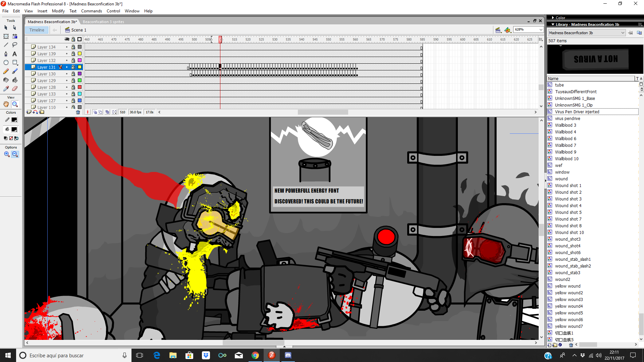Toggle show all layers as outlines
644x362 pixels.
point(79,39)
